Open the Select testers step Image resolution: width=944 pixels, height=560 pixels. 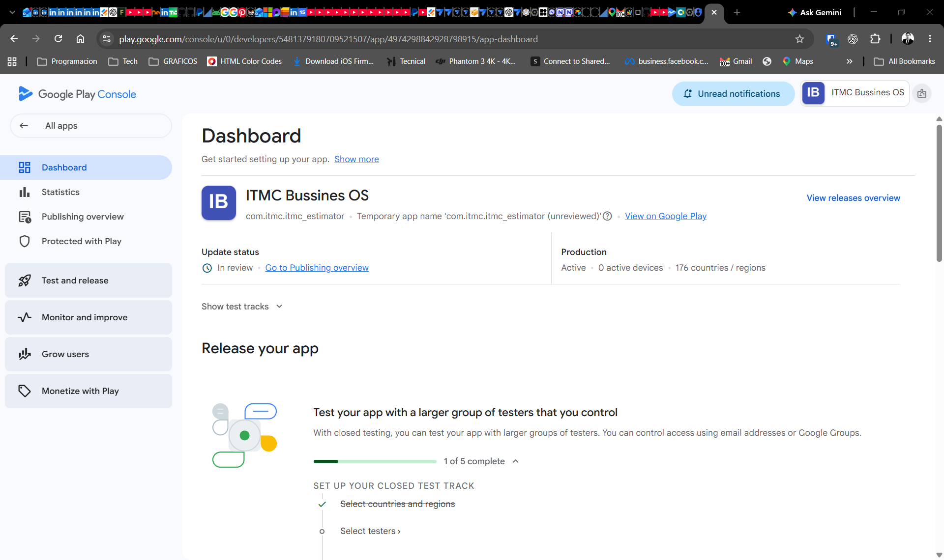tap(370, 531)
